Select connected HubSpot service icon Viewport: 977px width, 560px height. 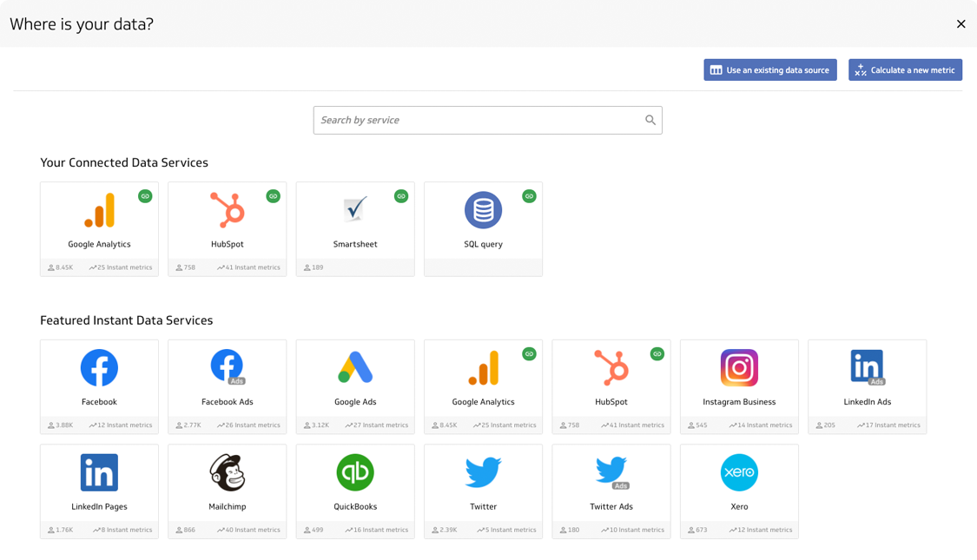(x=228, y=210)
